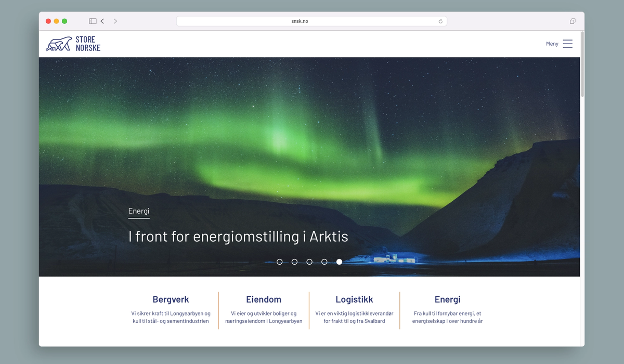Viewport: 624px width, 364px height.
Task: Open the hamburger menu icon
Action: coord(568,44)
